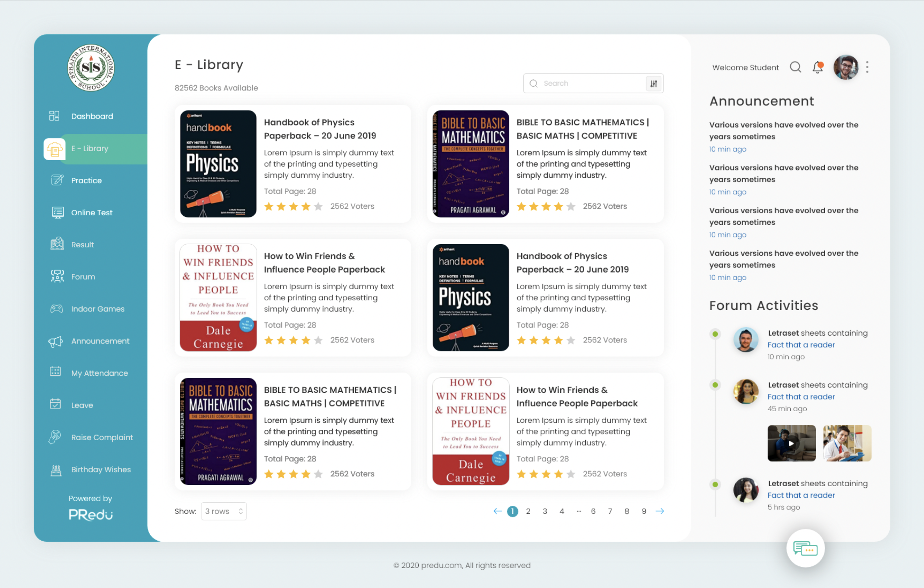The height and width of the screenshot is (588, 924).
Task: Expand the 3 rows show dropdown
Action: 224,511
